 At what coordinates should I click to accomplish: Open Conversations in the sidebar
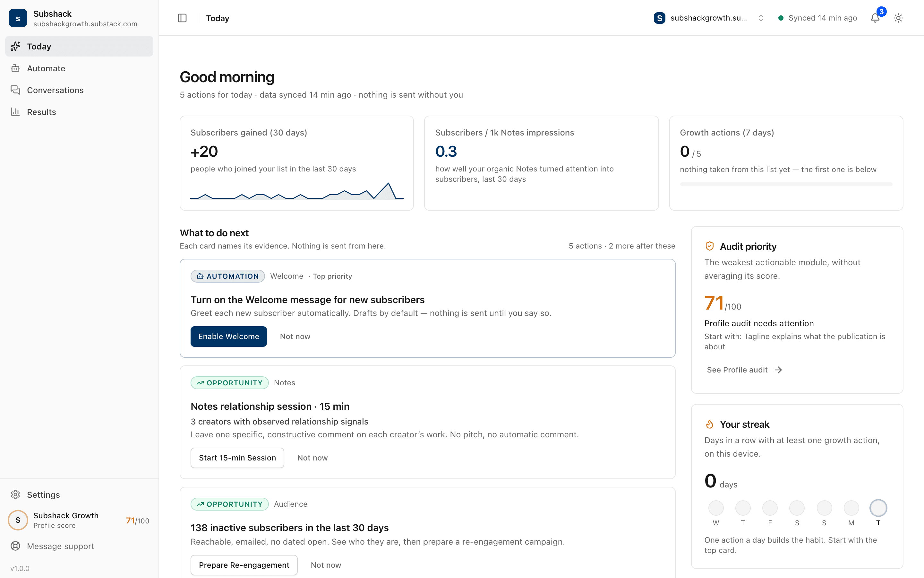(79, 90)
